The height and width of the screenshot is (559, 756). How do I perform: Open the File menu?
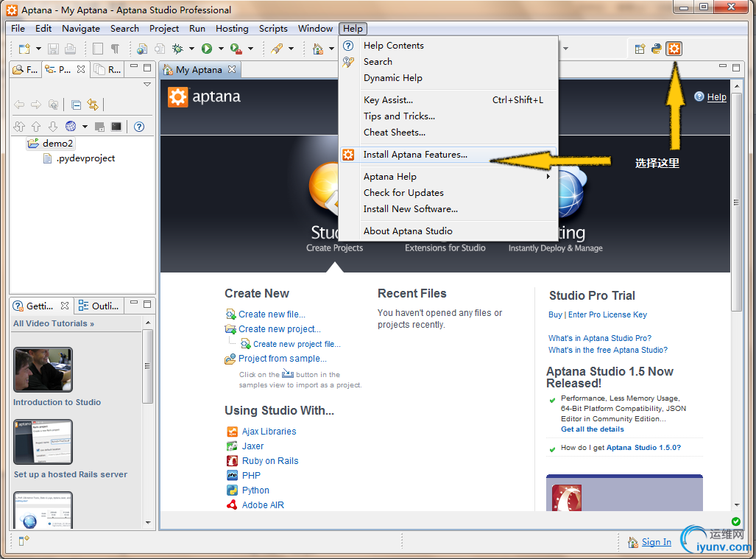coord(18,29)
